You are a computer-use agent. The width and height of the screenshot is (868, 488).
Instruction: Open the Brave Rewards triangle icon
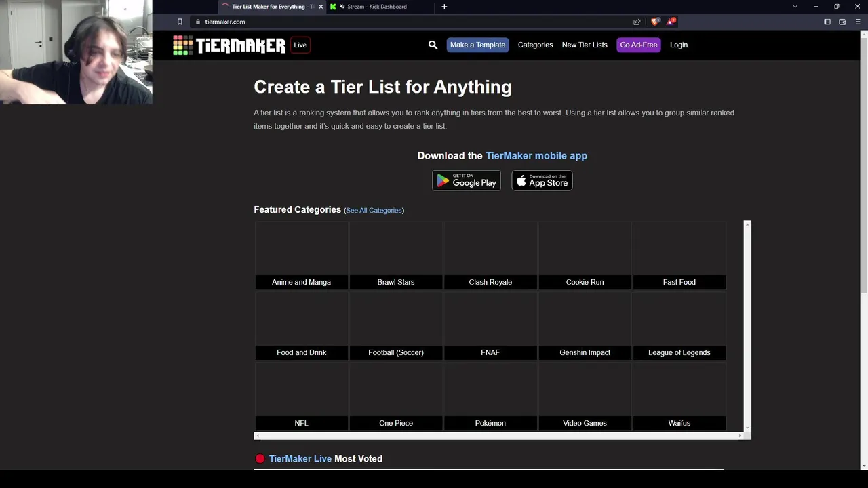671,22
